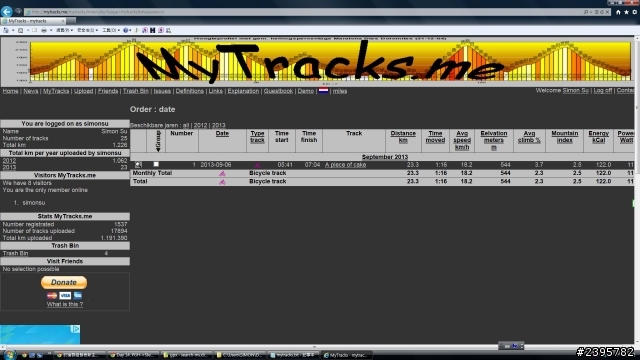
Task: Click the mail icon in IE command bar
Action: click(x=34, y=30)
